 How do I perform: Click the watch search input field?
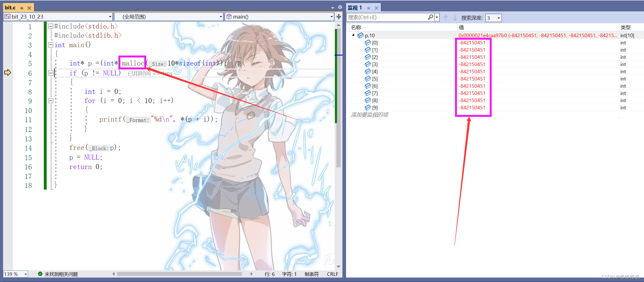[387, 17]
